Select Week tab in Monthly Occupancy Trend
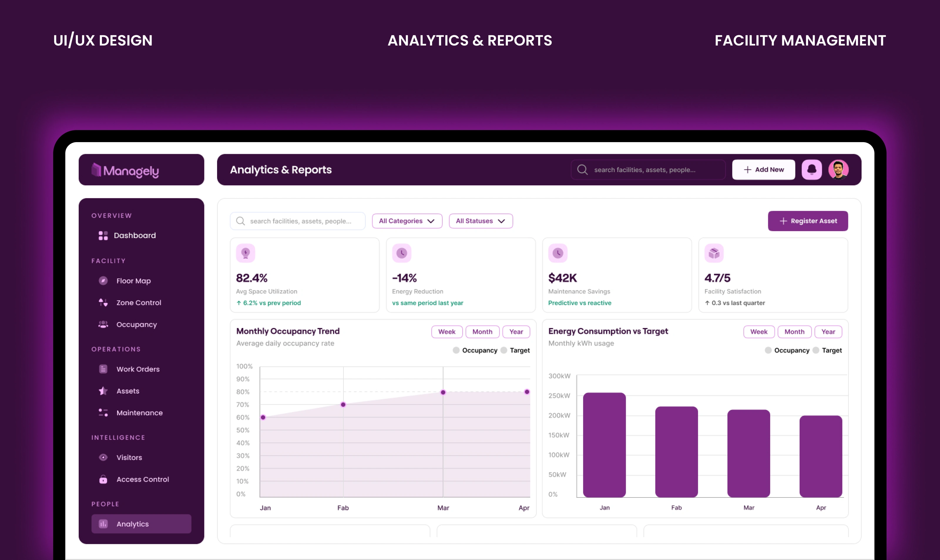This screenshot has width=940, height=560. pos(447,332)
